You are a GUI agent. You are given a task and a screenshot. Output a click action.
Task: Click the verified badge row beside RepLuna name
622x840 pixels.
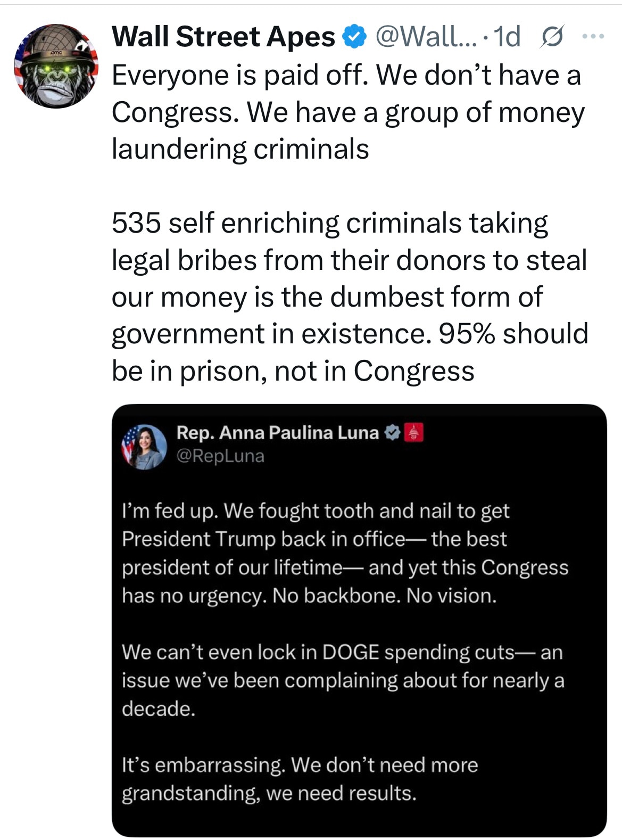tap(392, 432)
